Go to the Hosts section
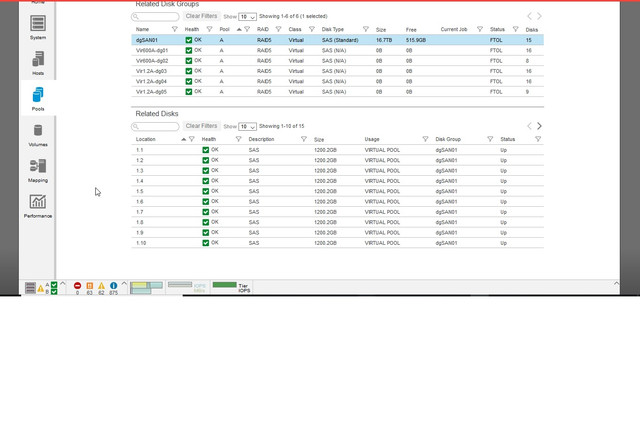 (x=38, y=63)
